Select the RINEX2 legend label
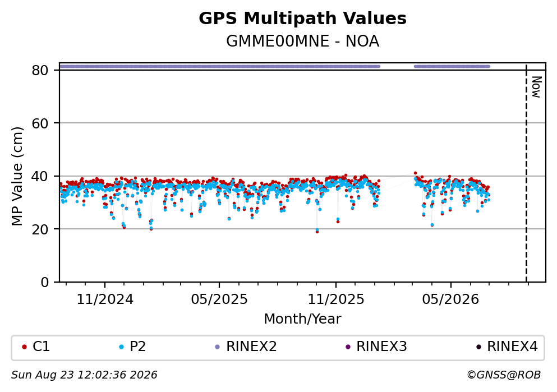Image resolution: width=557 pixels, height=392 pixels. point(251,347)
